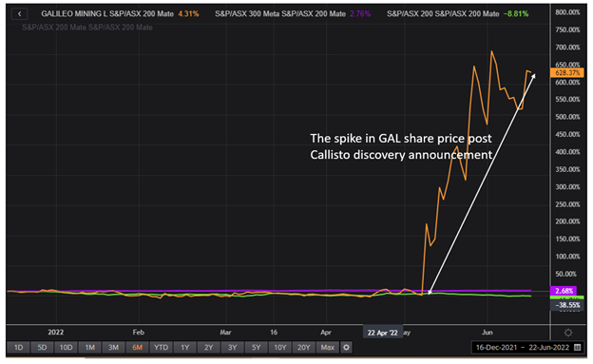
Task: Select the 10Y time range
Action: (x=280, y=347)
